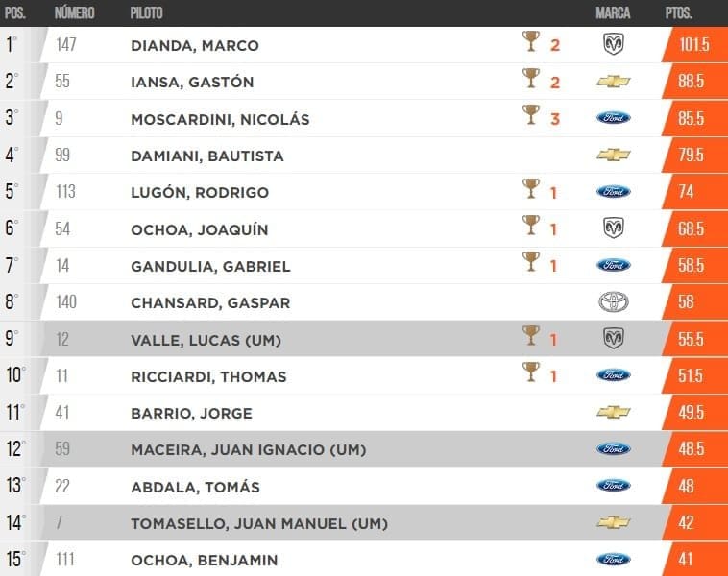Click the trophy icon beside Ricciardi, Thomas
Viewport: 728px width, 576px height.
530,372
